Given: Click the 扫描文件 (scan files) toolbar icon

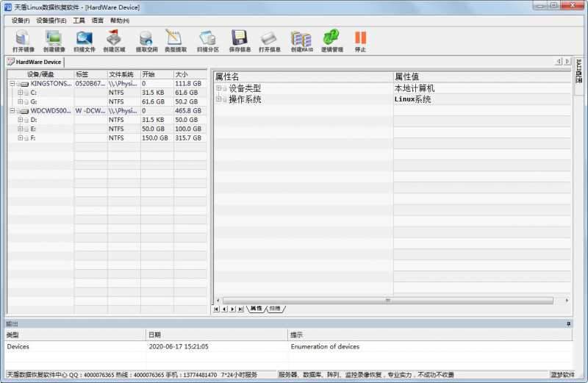Looking at the screenshot, I should tap(85, 41).
